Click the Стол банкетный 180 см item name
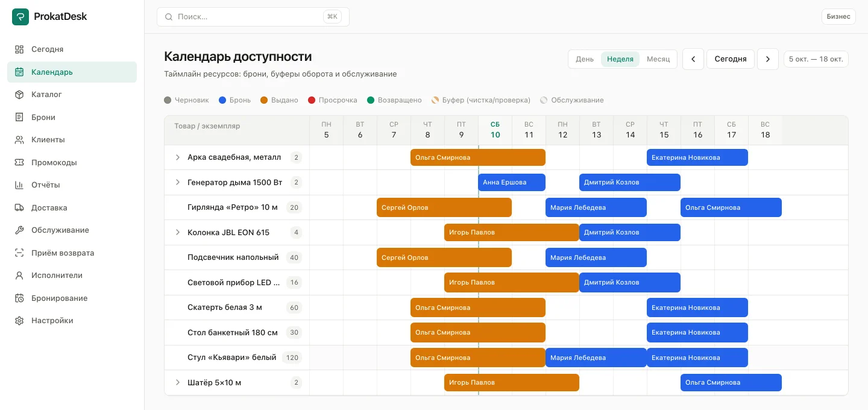Image resolution: width=868 pixels, height=410 pixels. [233, 332]
